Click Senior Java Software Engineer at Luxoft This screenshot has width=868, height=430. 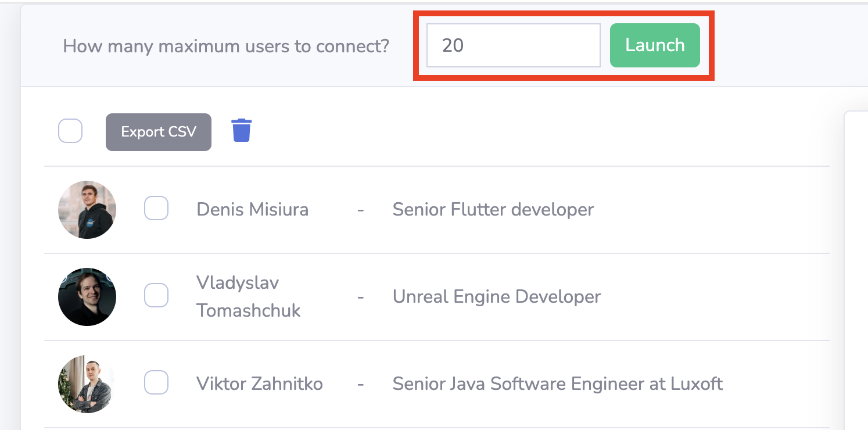pyautogui.click(x=558, y=384)
